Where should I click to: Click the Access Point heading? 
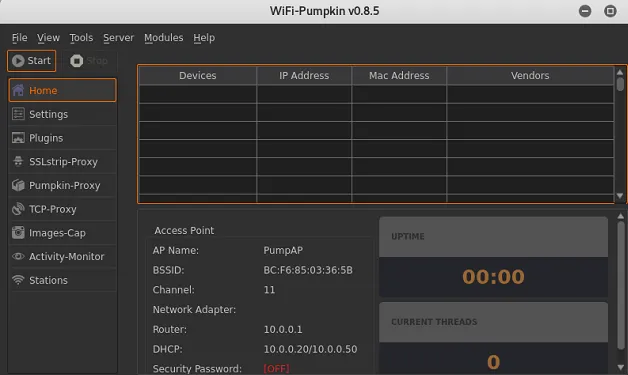(184, 230)
